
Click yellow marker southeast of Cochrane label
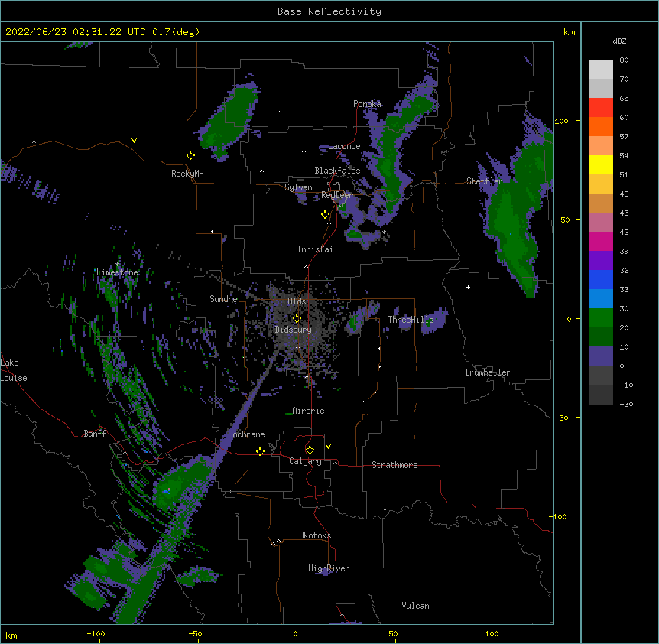pos(260,451)
